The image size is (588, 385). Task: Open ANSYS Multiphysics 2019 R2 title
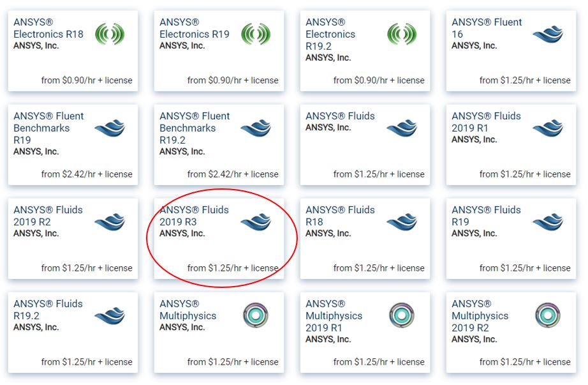[x=480, y=316]
